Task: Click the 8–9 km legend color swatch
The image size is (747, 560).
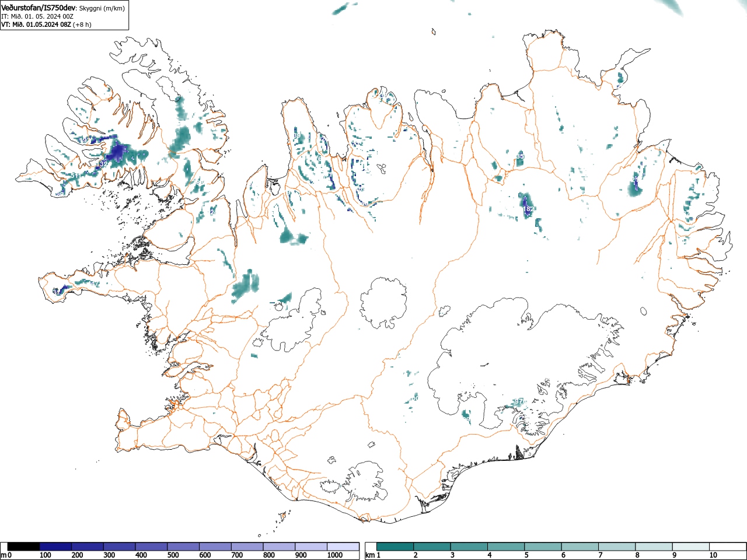Action: tap(654, 547)
